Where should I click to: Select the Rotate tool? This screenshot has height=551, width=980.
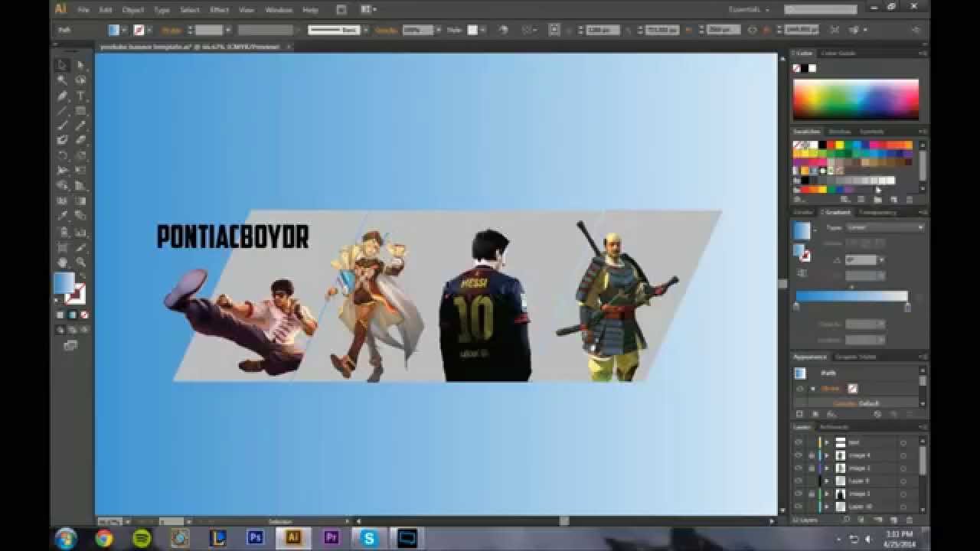(x=62, y=155)
